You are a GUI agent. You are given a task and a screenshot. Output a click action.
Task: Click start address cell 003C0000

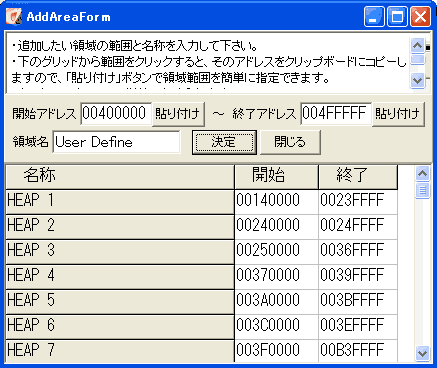click(x=276, y=327)
